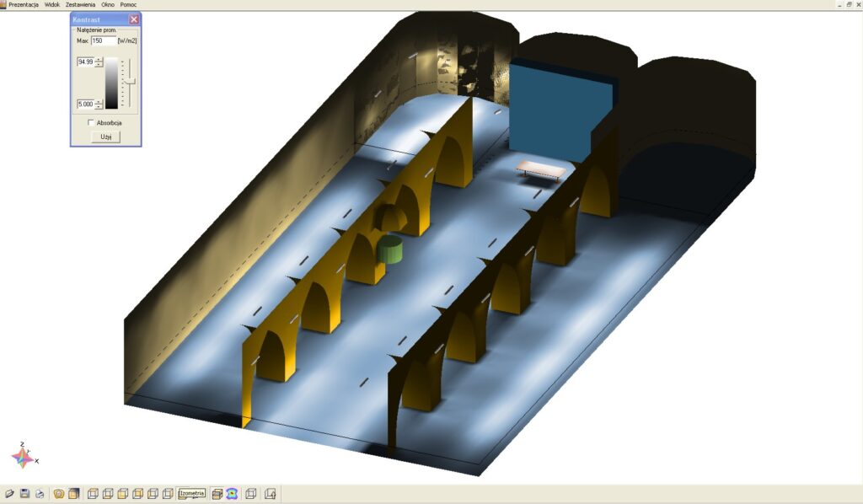Click the open file icon
863x504 pixels.
pyautogui.click(x=9, y=494)
